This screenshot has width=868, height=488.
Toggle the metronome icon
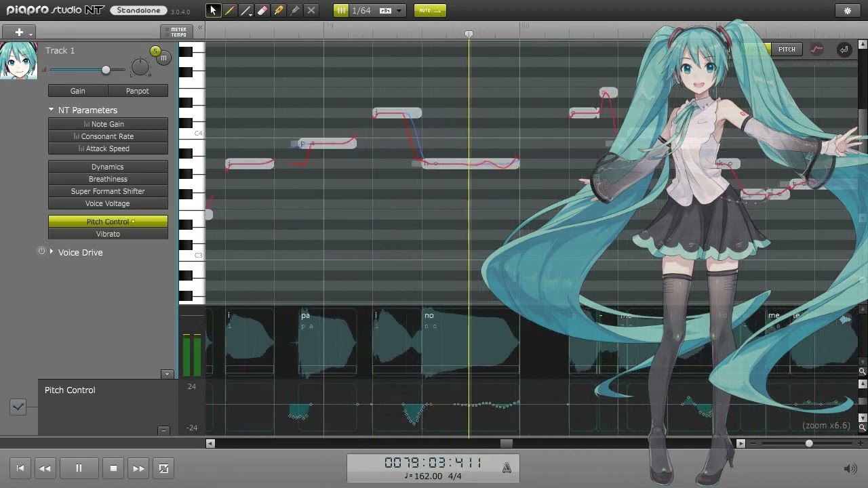pos(507,468)
